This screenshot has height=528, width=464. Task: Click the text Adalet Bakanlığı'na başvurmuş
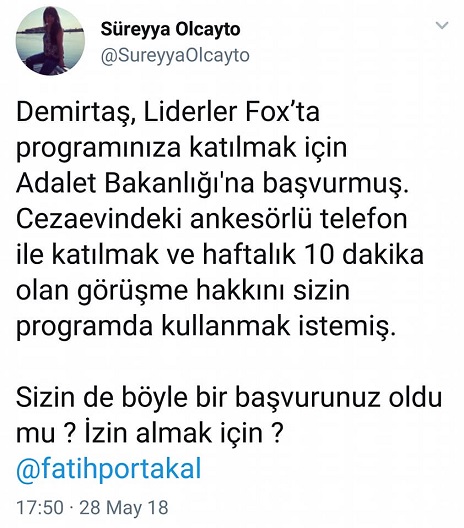212,184
